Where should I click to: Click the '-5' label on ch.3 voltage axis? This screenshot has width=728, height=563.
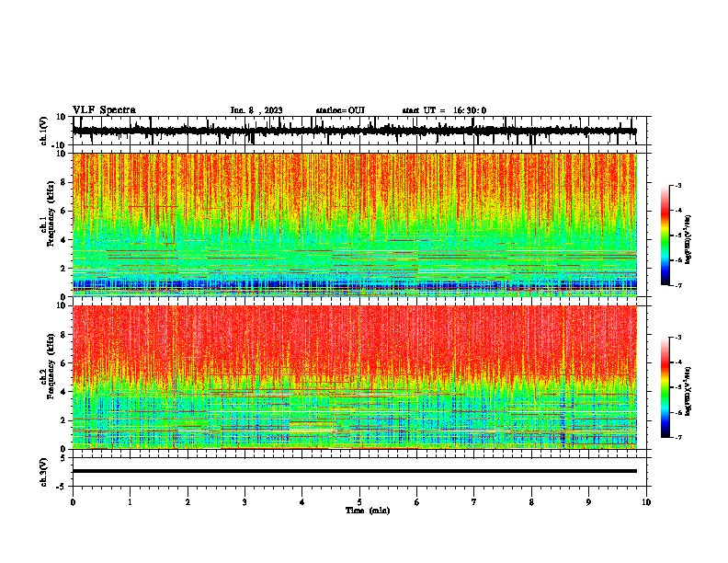click(x=62, y=486)
